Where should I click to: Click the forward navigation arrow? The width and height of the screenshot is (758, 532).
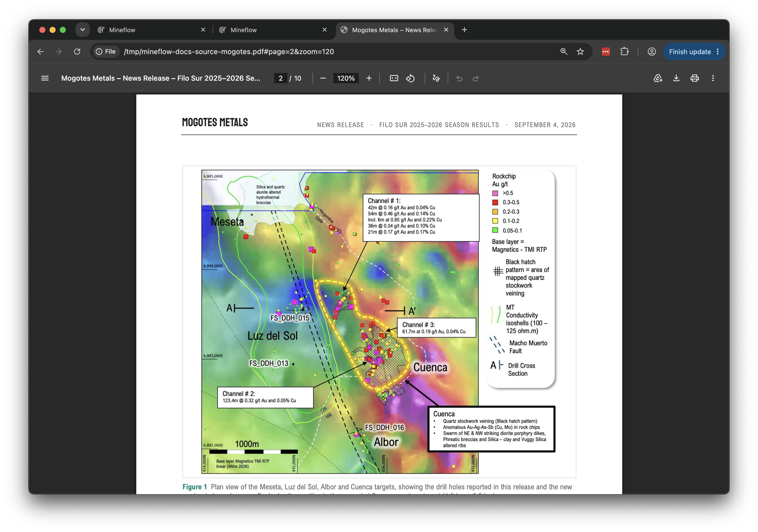[x=58, y=52]
